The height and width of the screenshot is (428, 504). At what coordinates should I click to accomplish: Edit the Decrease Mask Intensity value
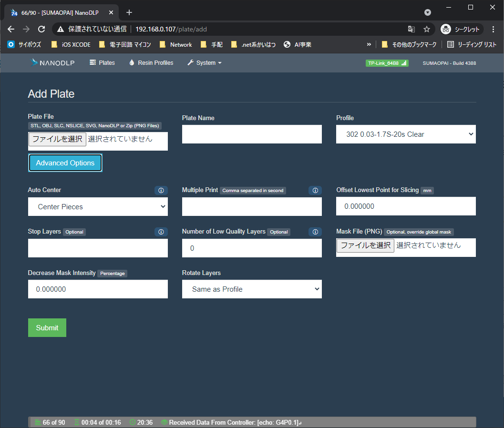click(x=98, y=289)
